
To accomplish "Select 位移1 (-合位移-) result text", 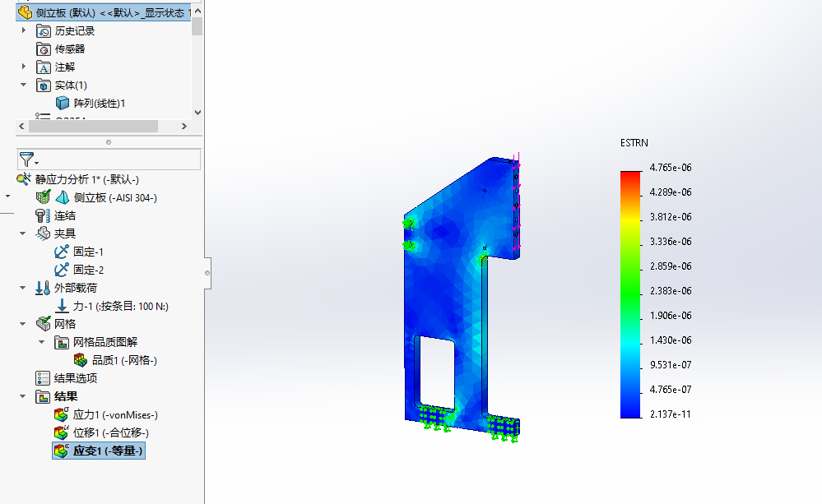I will (x=111, y=432).
